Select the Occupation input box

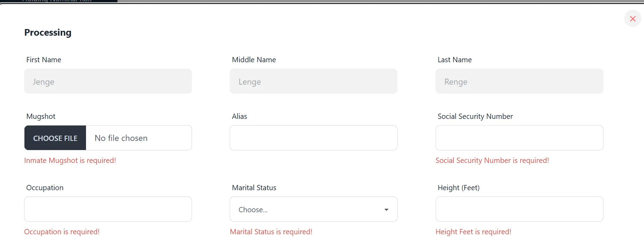108,209
